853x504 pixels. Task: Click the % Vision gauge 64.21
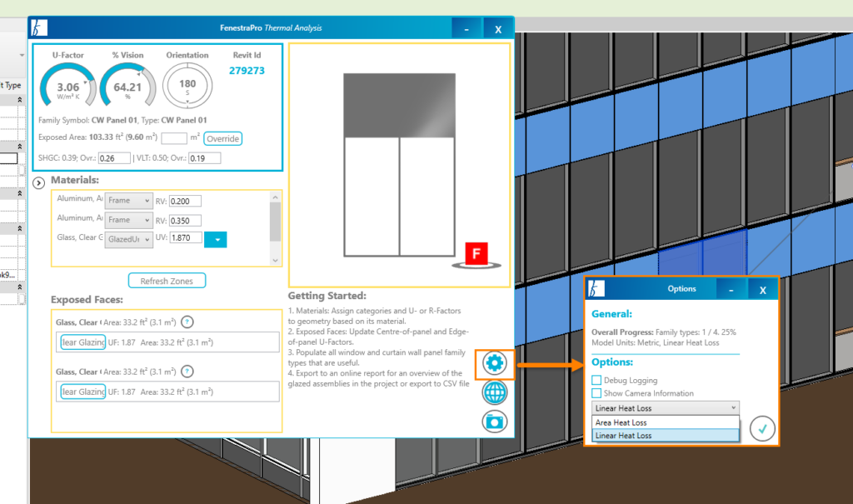coord(127,86)
